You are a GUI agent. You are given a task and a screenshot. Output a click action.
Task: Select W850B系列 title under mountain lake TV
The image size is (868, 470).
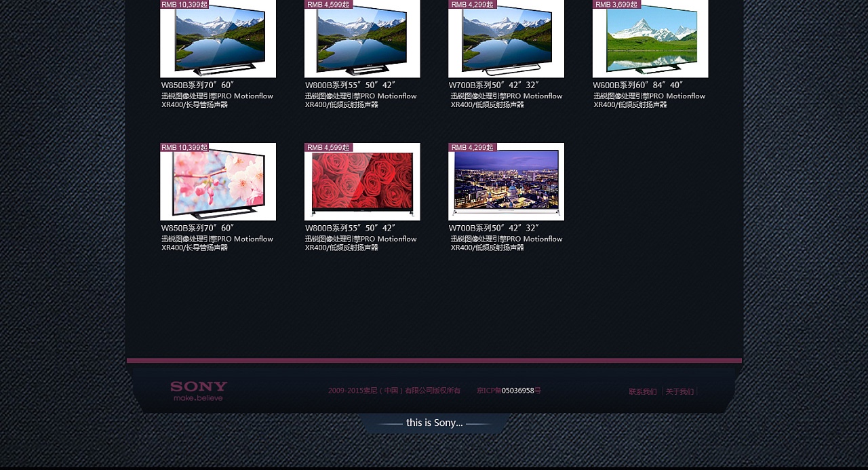(197, 85)
